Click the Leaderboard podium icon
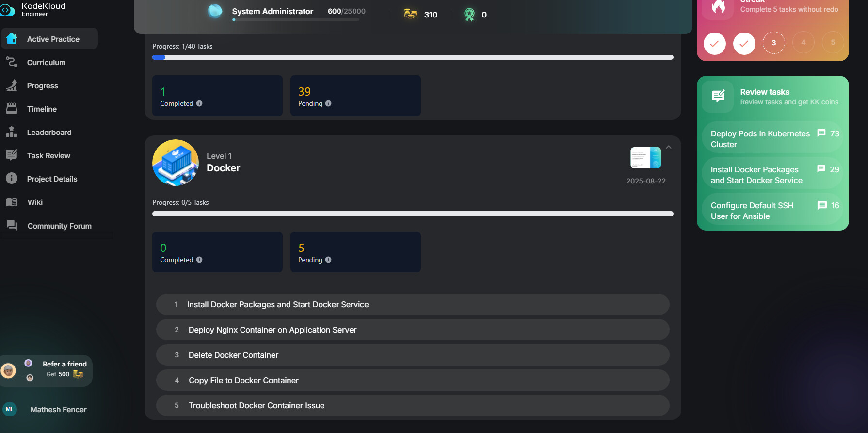868x433 pixels. 12,132
